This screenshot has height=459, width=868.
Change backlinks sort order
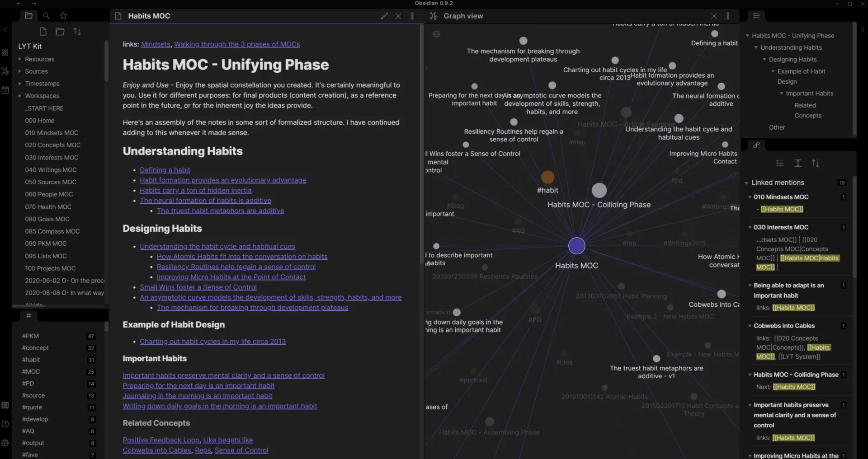[x=816, y=164]
